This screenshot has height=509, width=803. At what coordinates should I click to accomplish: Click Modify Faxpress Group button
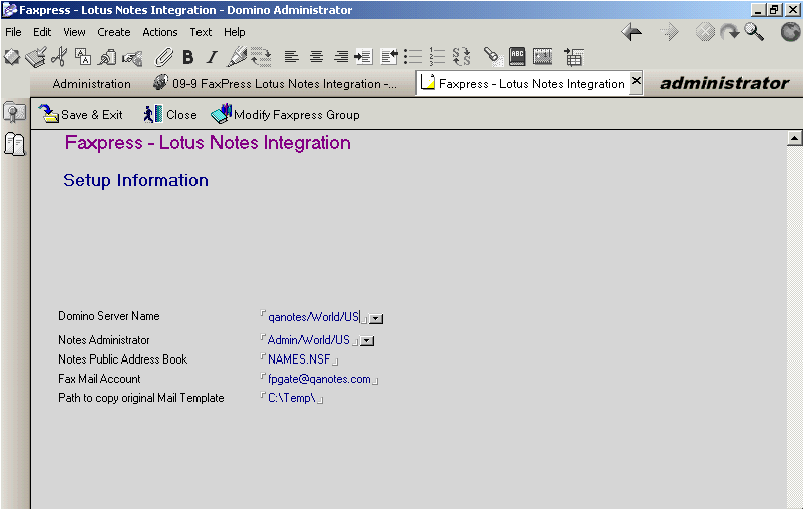pos(285,115)
